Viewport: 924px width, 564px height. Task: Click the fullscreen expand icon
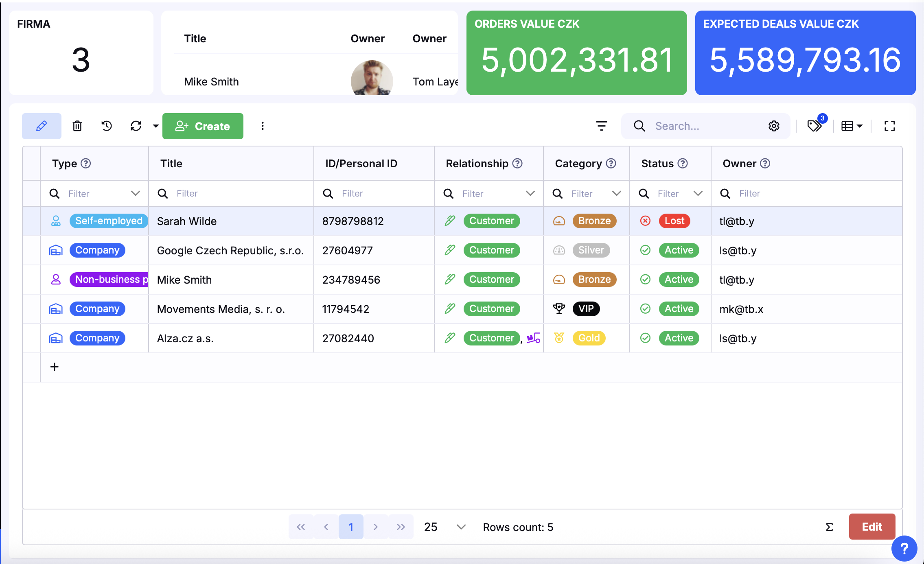(x=889, y=126)
